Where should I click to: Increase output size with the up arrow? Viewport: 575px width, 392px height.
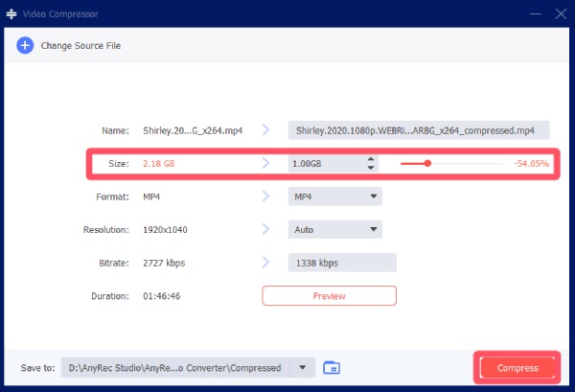[371, 159]
